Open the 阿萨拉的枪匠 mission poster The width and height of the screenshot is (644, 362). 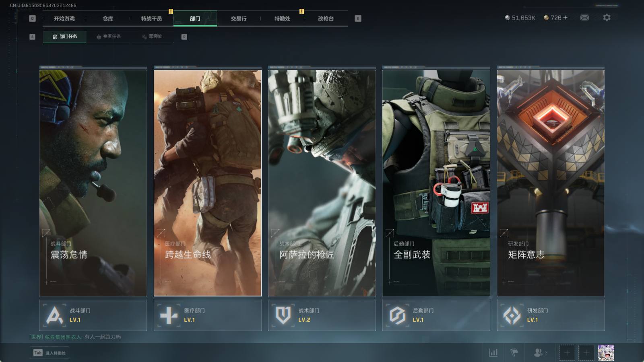[322, 183]
